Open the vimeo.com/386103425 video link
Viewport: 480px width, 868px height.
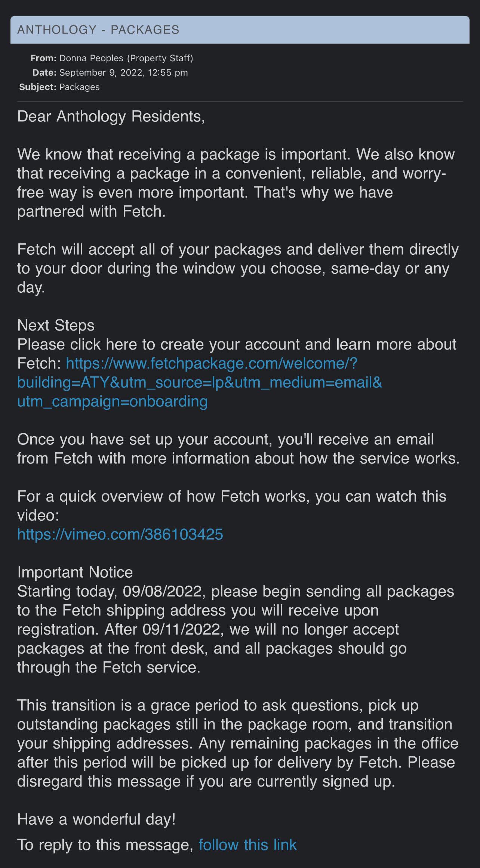[120, 534]
